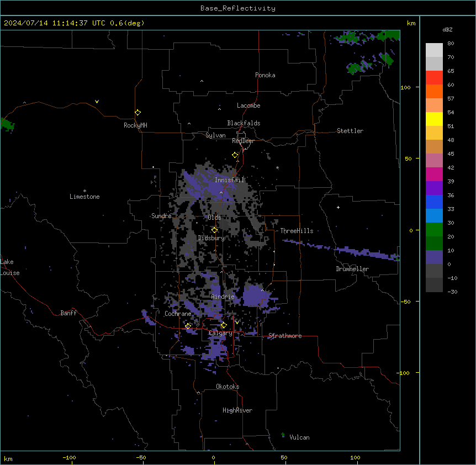Click the green 30-20 dBZ legend swatch

tap(434, 230)
